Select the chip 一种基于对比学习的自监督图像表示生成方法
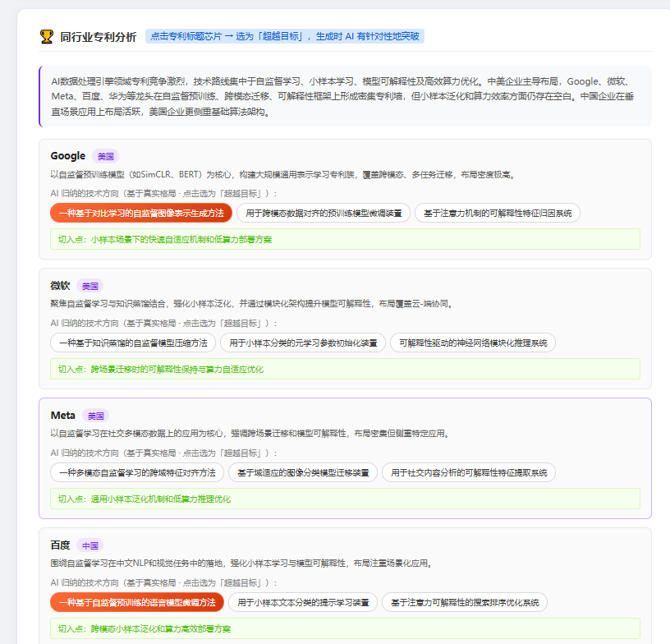This screenshot has width=670, height=644. pyautogui.click(x=141, y=213)
